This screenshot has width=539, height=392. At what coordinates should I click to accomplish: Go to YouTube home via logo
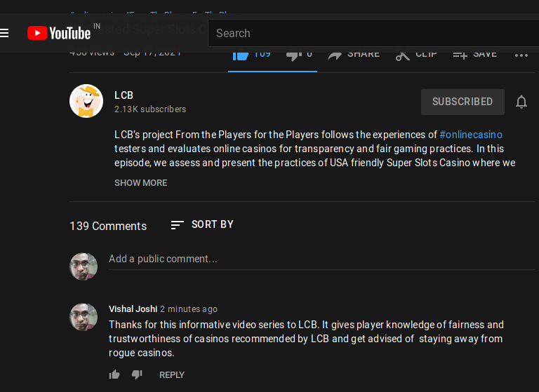coord(59,33)
